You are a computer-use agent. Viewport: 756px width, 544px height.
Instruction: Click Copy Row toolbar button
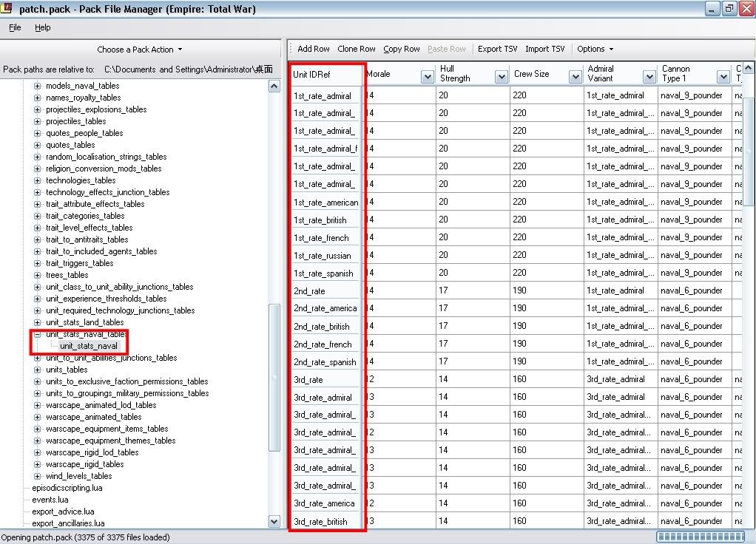(401, 49)
